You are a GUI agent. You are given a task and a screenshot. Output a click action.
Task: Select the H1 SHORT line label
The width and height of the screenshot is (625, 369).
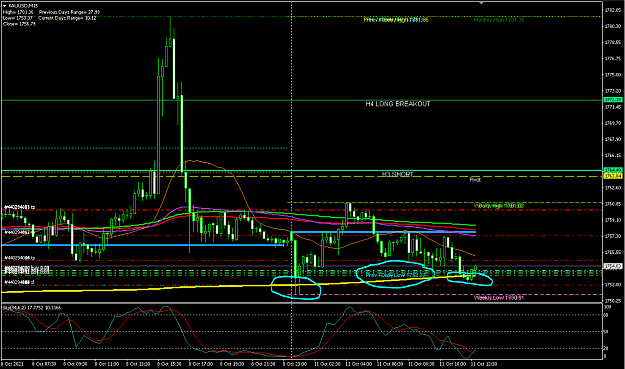[397, 175]
